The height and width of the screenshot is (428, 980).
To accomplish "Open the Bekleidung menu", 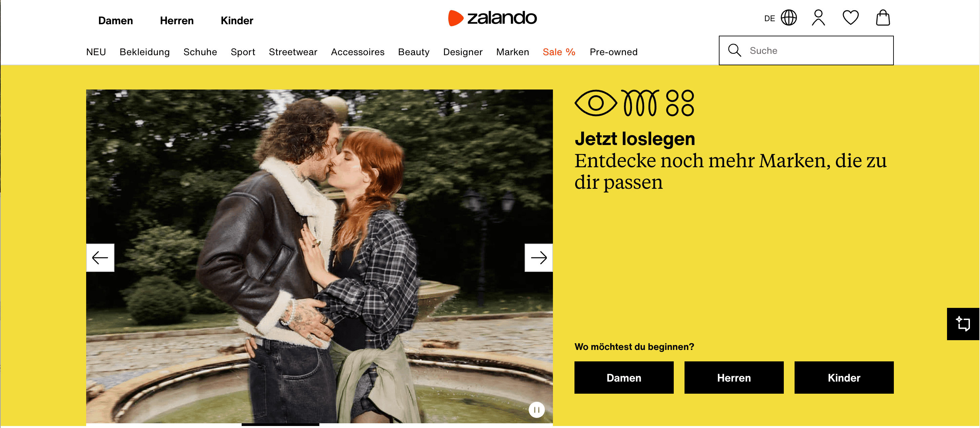I will (x=145, y=52).
